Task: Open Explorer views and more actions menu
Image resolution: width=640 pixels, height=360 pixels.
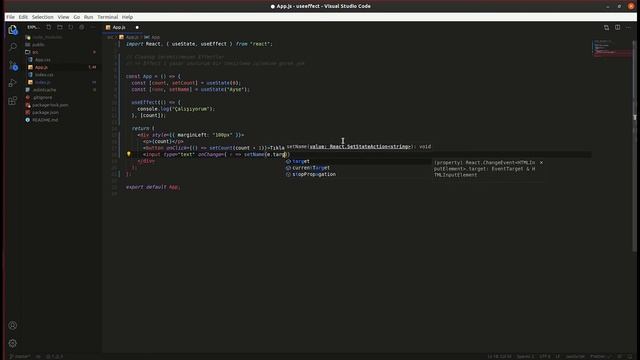Action: click(x=93, y=27)
